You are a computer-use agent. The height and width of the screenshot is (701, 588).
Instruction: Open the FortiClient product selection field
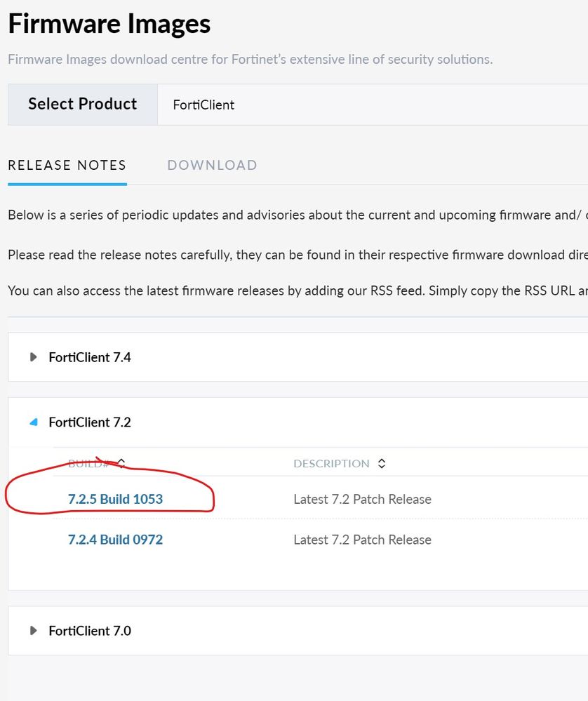click(372, 105)
